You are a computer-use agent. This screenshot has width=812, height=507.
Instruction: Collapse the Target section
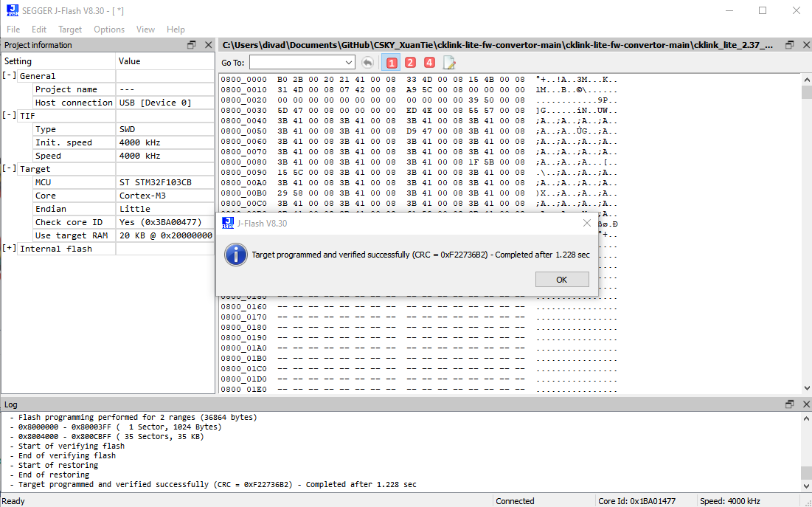tap(10, 169)
